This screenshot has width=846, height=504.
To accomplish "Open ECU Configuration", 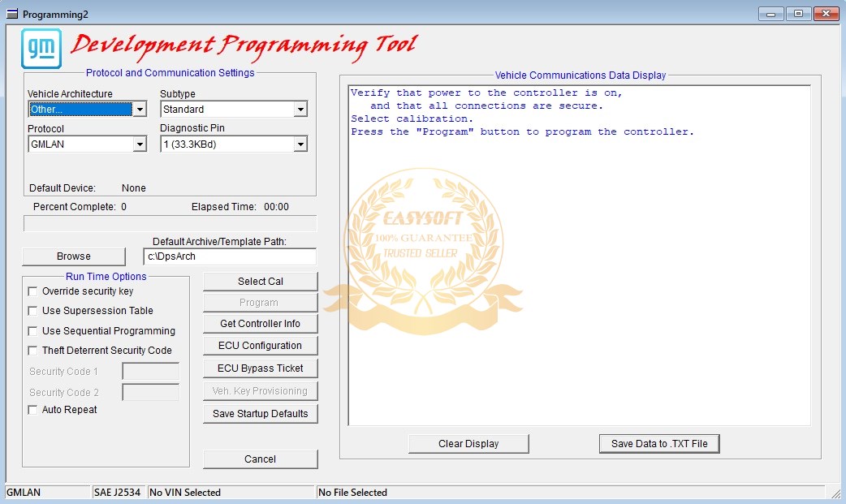I will pyautogui.click(x=260, y=346).
